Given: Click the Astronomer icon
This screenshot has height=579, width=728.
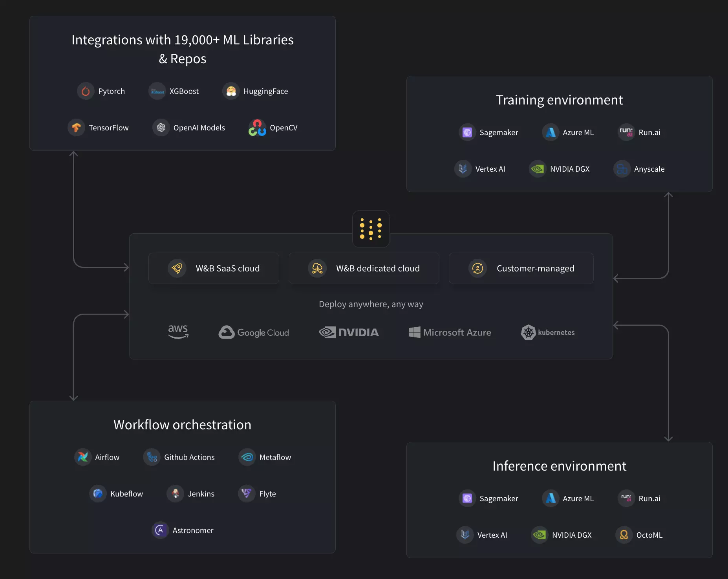Looking at the screenshot, I should point(160,530).
